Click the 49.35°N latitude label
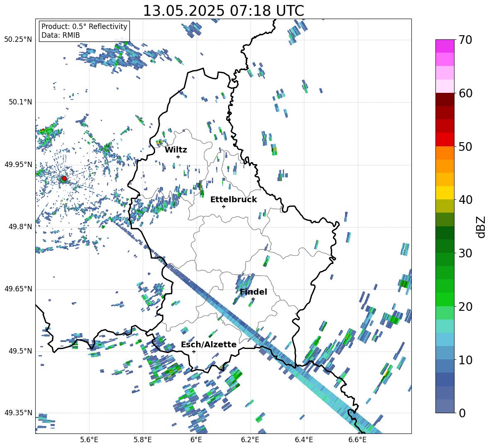The image size is (491, 448). tap(18, 413)
